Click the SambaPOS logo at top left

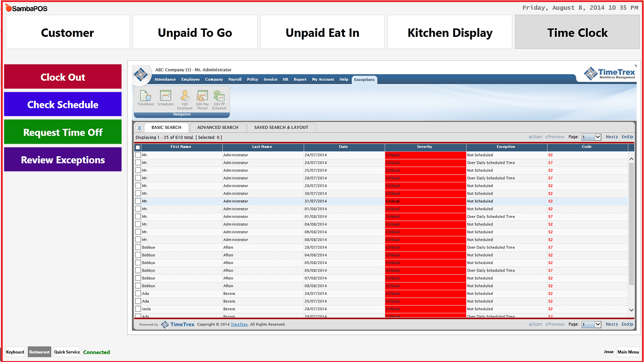[26, 8]
